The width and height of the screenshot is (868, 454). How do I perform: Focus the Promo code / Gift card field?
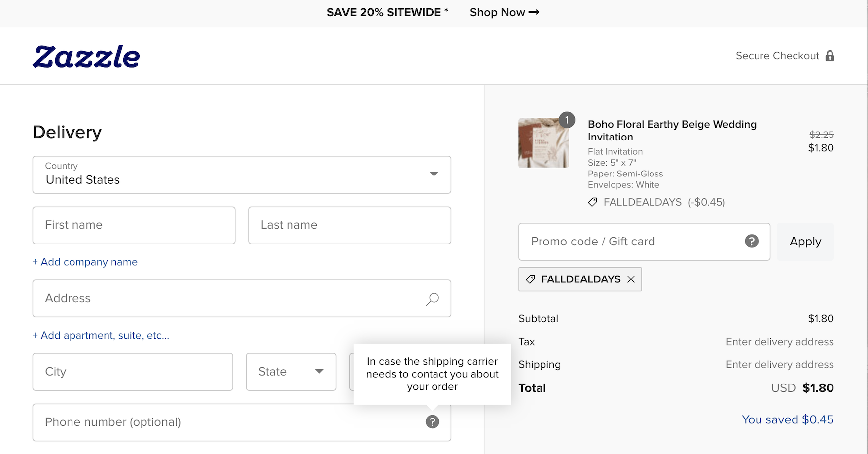tap(634, 242)
